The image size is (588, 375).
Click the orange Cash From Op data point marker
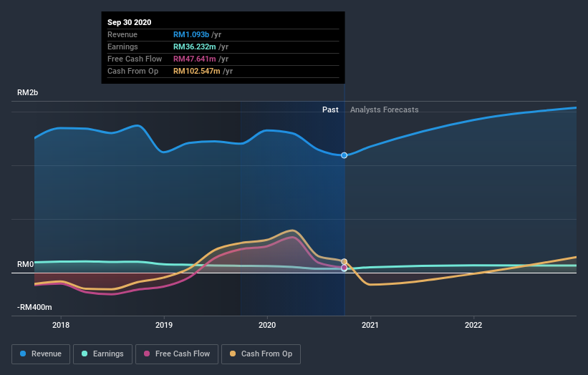[x=344, y=261]
